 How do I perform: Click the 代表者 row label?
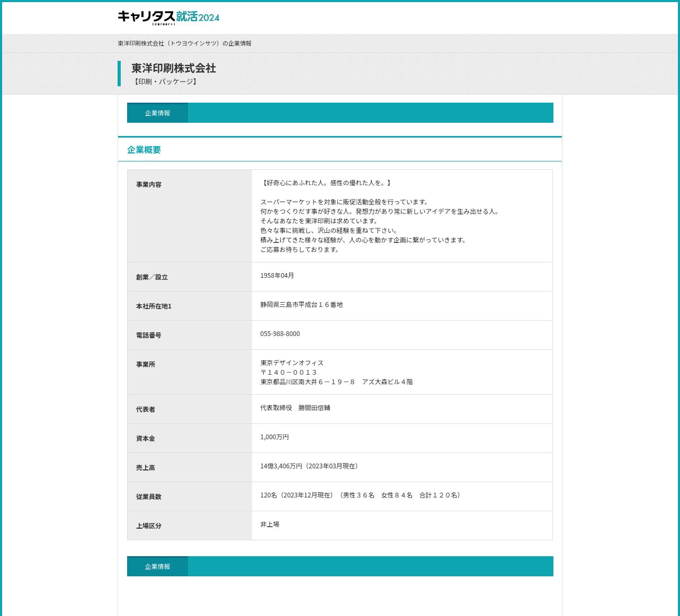click(146, 410)
